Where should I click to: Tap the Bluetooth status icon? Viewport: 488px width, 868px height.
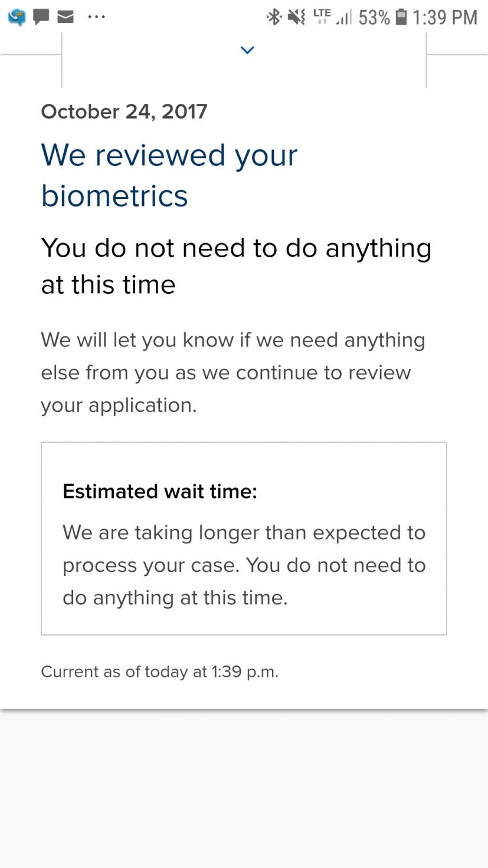[274, 17]
